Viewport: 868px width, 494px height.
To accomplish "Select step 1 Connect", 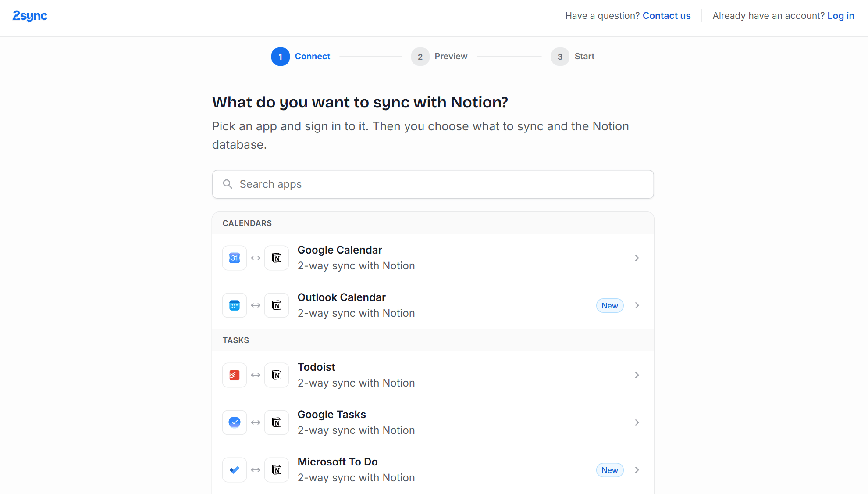I will (301, 57).
